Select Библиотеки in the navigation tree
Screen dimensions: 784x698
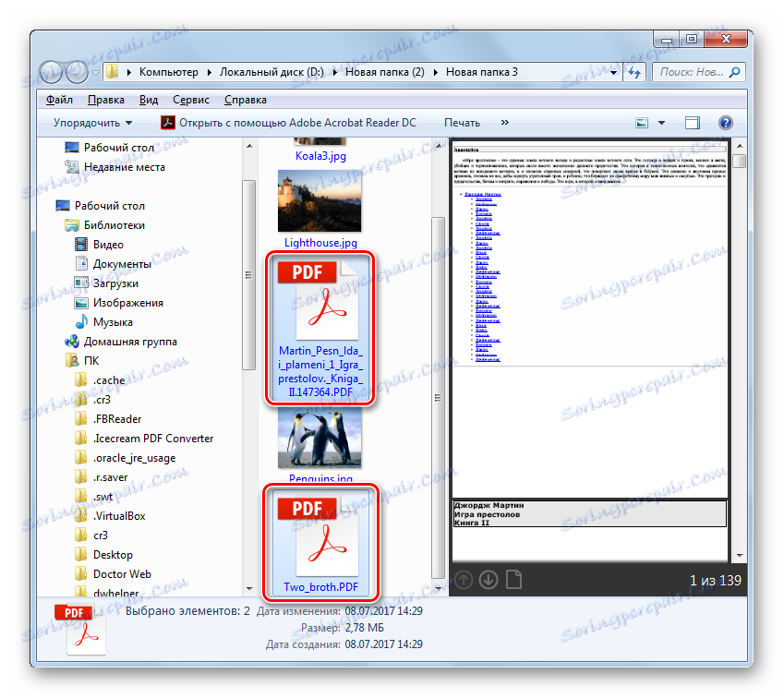tap(114, 225)
